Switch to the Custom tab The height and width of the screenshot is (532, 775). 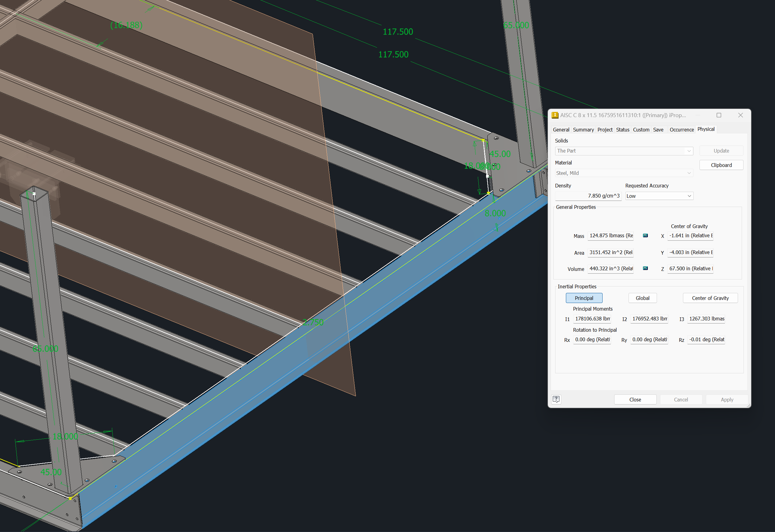(641, 129)
